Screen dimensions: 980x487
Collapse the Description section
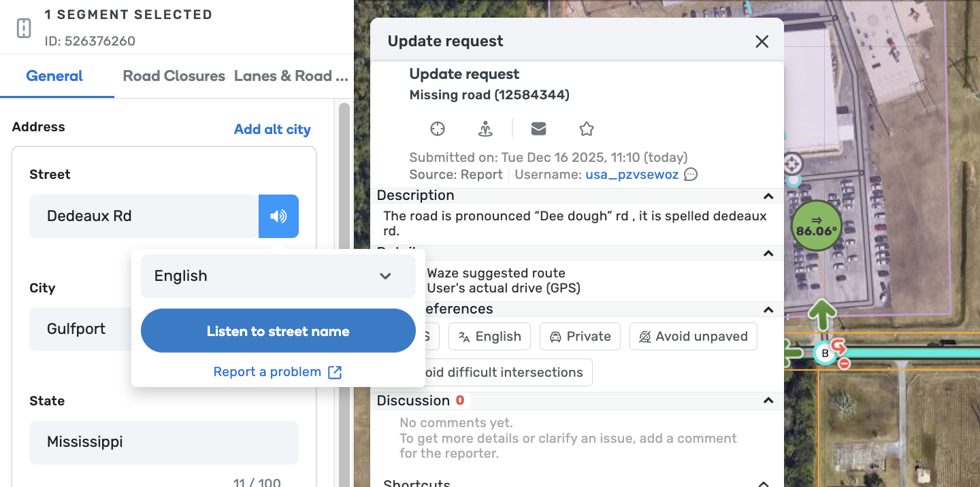(x=768, y=196)
